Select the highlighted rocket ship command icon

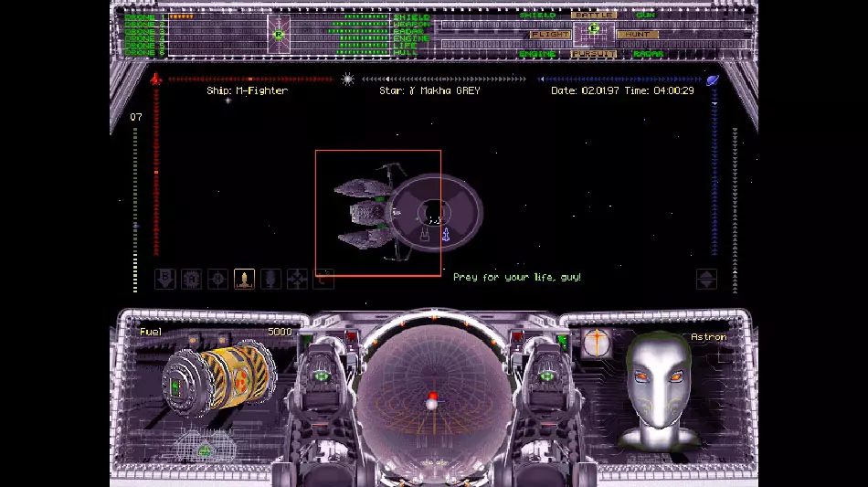244,279
